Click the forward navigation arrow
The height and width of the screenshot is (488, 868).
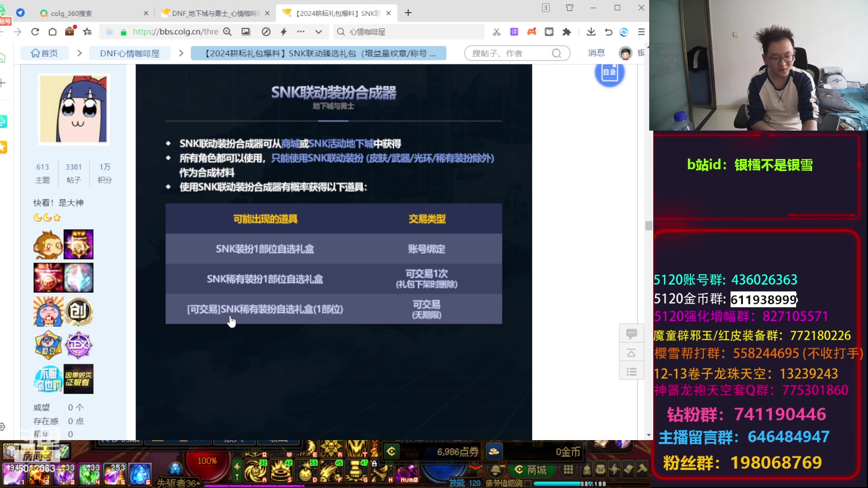(18, 32)
